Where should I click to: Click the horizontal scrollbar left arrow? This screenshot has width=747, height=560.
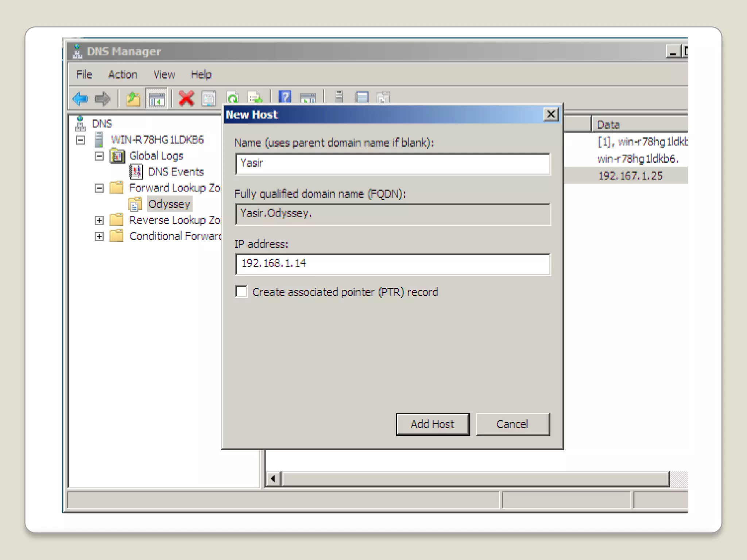click(x=273, y=479)
